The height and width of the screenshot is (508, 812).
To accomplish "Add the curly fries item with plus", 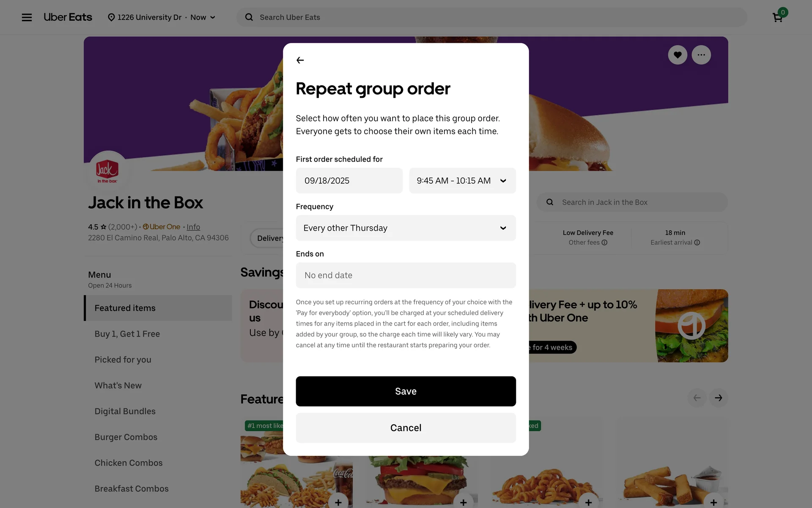I will [x=588, y=502].
